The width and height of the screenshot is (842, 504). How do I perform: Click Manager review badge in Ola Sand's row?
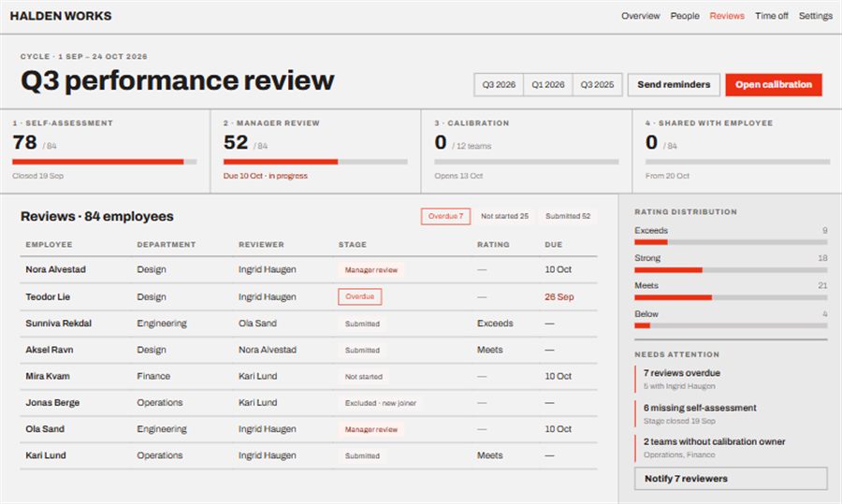371,429
